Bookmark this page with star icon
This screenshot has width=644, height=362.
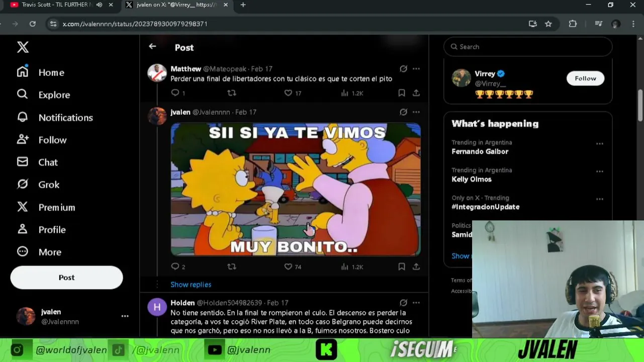[548, 24]
